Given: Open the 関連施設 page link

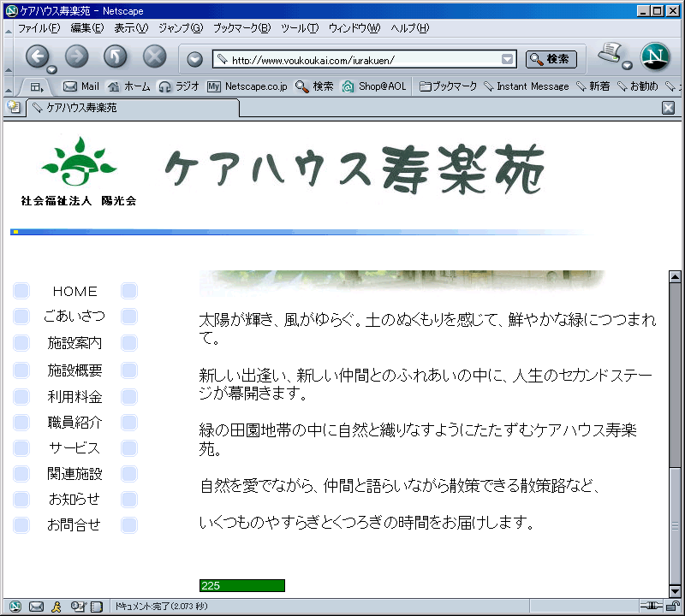Looking at the screenshot, I should pos(74,474).
